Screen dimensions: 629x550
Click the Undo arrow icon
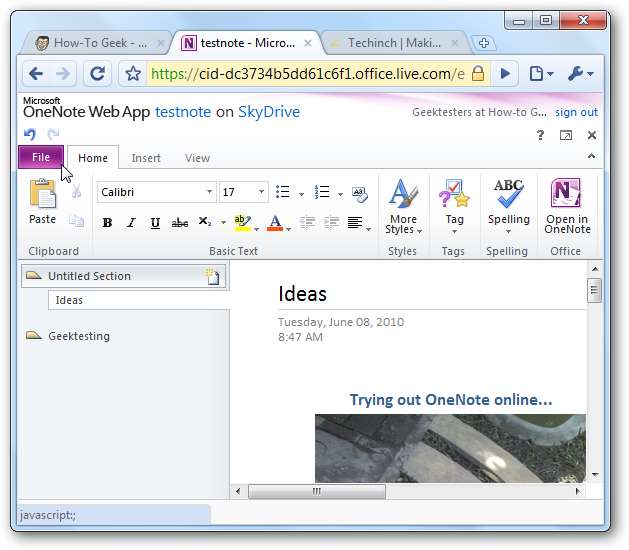click(30, 135)
